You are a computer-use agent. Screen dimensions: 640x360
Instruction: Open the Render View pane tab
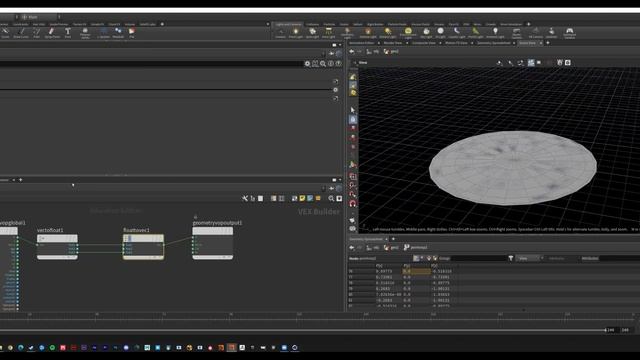point(393,43)
